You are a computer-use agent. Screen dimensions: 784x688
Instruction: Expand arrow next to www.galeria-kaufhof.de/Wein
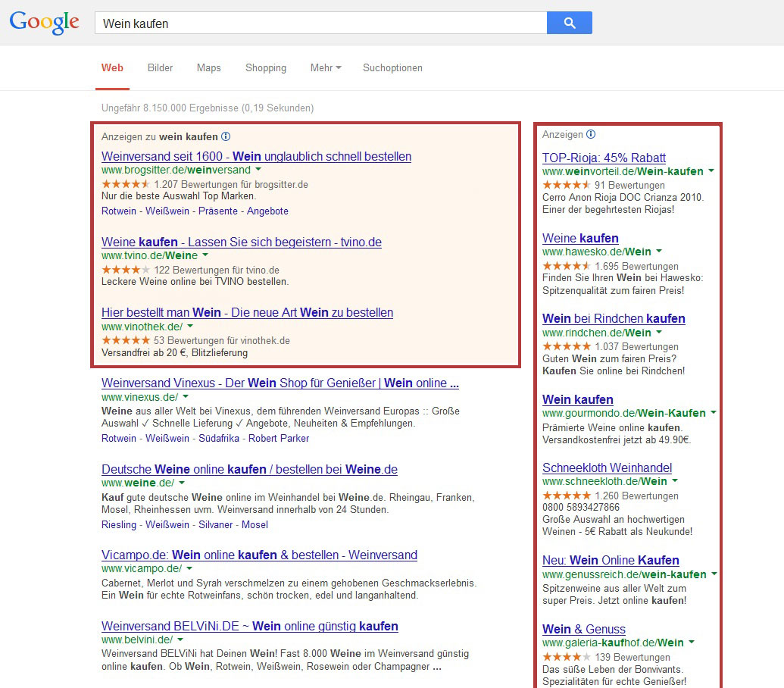pyautogui.click(x=691, y=642)
